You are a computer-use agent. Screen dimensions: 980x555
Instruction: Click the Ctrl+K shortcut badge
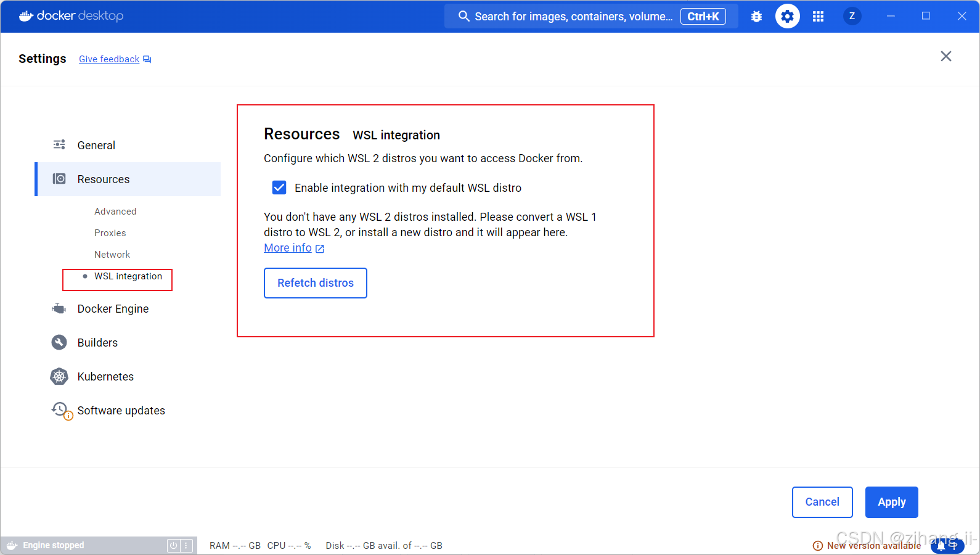703,17
